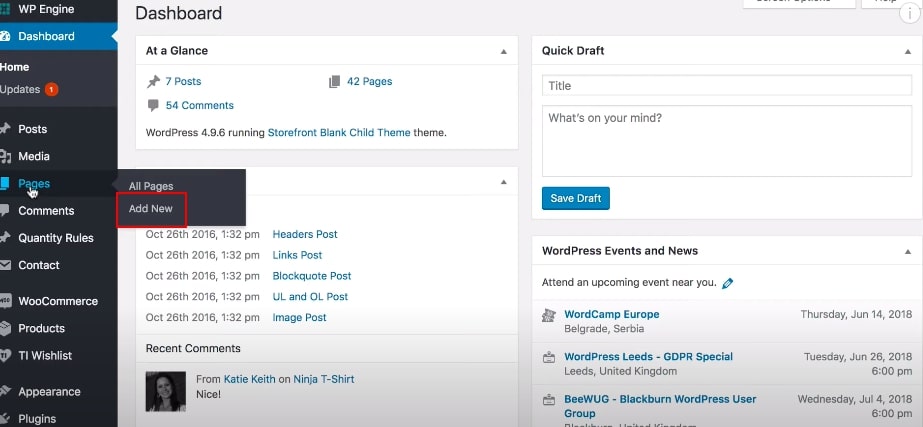
Task: Open the 54 Comments link
Action: 199,105
